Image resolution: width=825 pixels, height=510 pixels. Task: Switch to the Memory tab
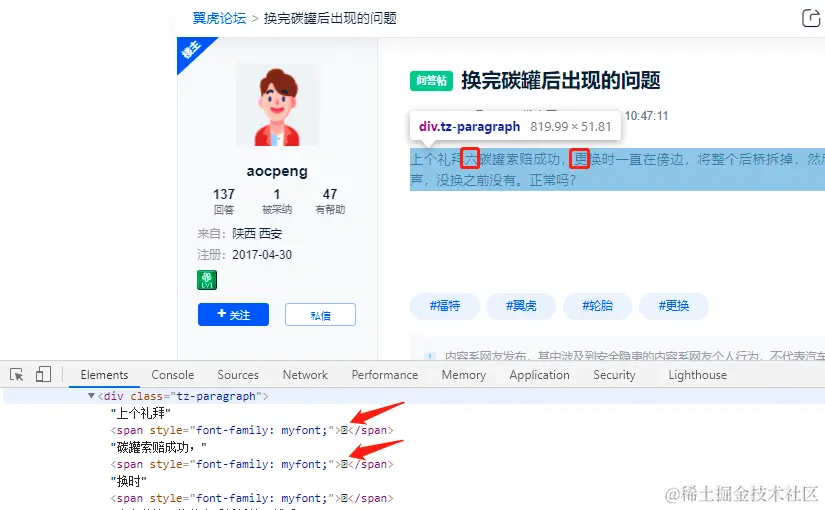click(x=464, y=375)
